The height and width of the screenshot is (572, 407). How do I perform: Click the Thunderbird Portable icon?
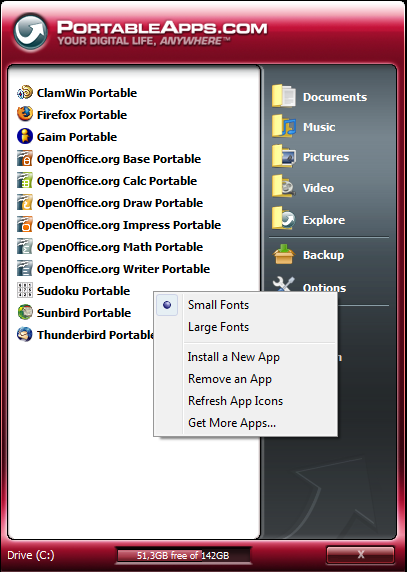point(25,335)
